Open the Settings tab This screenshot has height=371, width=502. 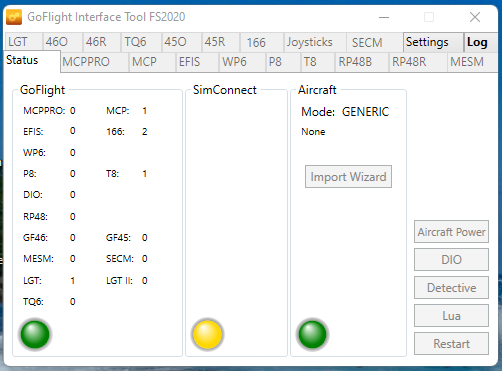tap(433, 42)
